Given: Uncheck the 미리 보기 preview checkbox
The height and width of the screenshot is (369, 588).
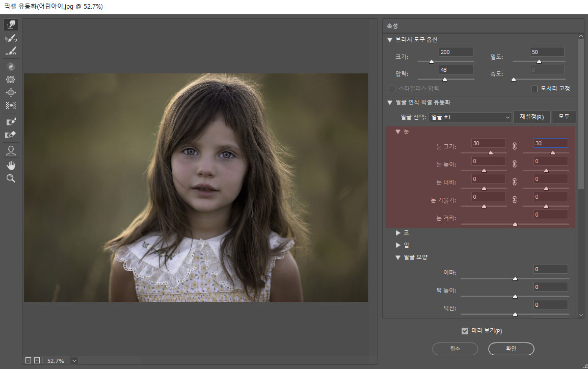Looking at the screenshot, I should 465,331.
